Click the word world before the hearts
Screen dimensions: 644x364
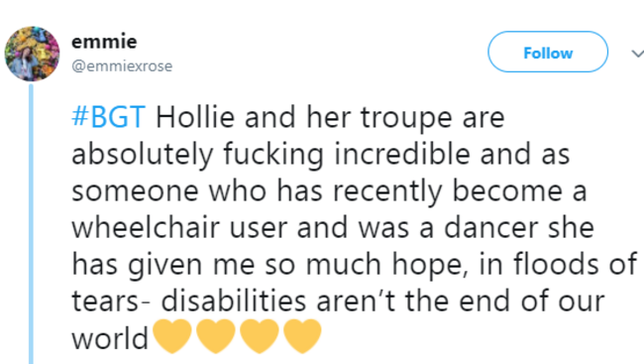point(110,338)
